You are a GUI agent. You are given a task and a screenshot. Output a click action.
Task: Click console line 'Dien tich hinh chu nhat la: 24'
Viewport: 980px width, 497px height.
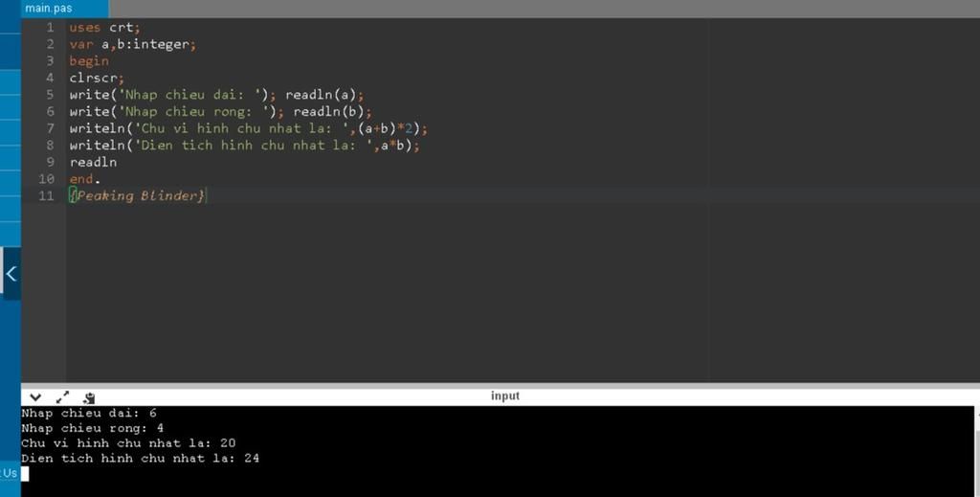[140, 459]
